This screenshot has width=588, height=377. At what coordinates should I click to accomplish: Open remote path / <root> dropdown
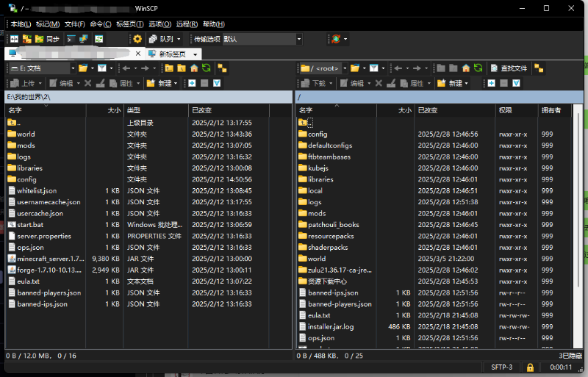click(x=343, y=68)
